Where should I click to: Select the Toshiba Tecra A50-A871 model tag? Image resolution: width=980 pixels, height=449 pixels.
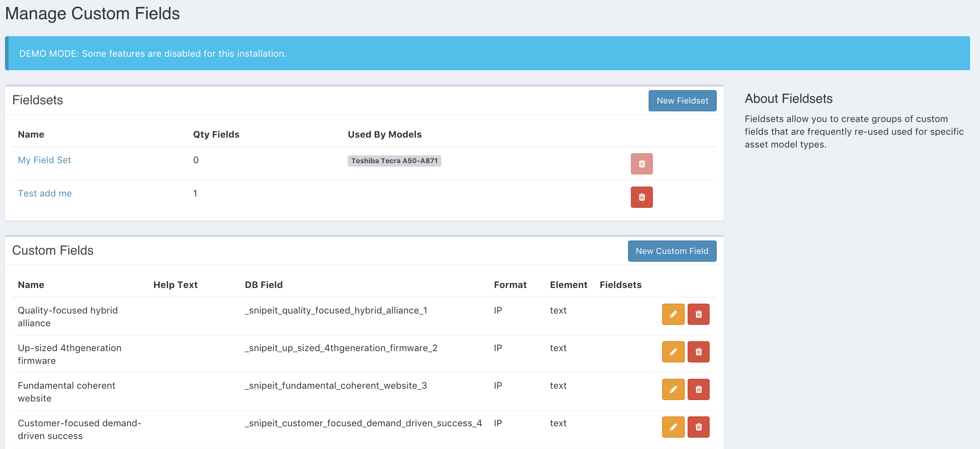click(x=394, y=161)
